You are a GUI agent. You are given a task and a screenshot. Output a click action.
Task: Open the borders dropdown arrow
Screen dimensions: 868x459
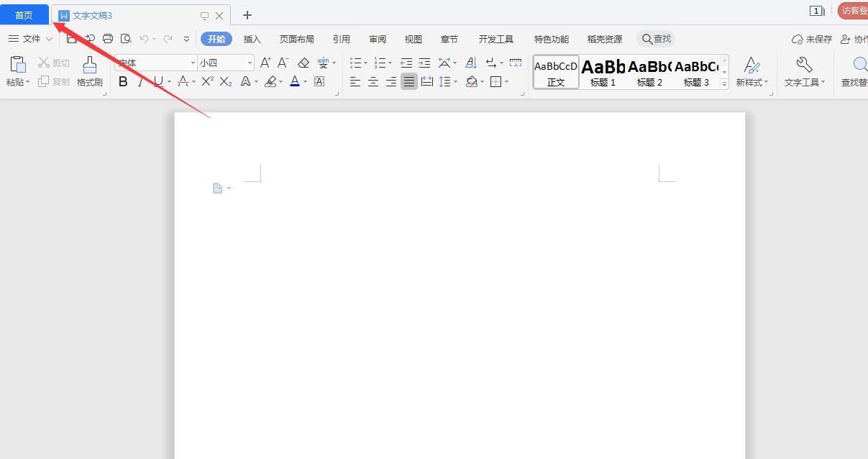[507, 82]
